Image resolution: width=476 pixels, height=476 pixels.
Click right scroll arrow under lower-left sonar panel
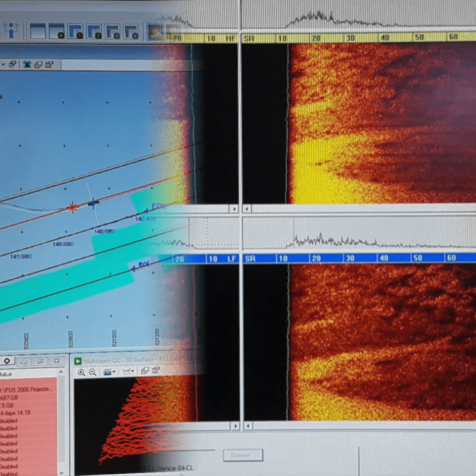coord(235,426)
